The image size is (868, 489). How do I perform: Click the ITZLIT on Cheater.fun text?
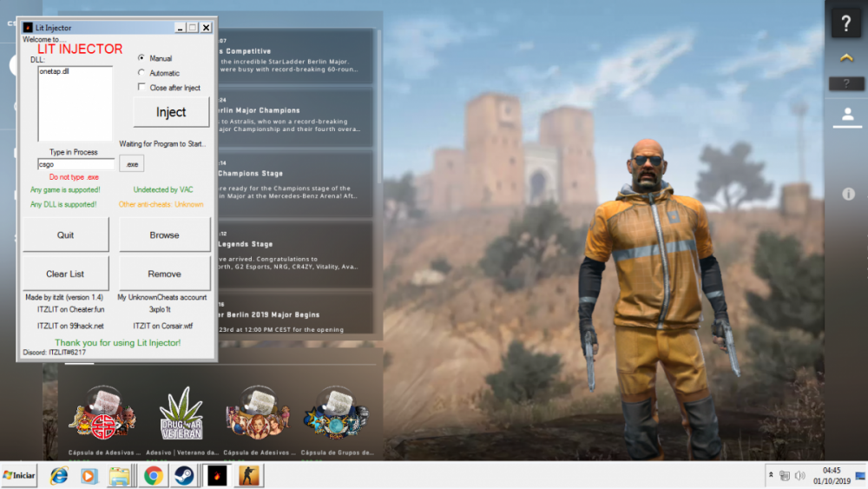pyautogui.click(x=71, y=309)
